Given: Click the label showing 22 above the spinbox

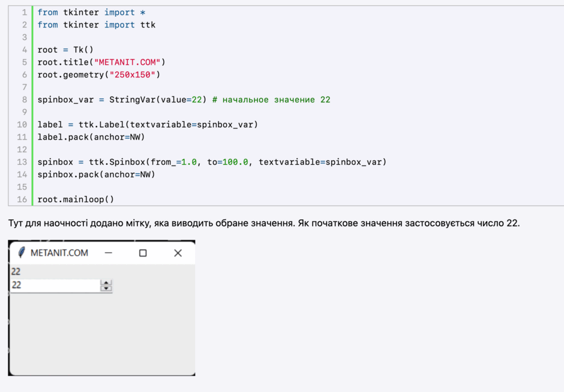Looking at the screenshot, I should pos(16,272).
